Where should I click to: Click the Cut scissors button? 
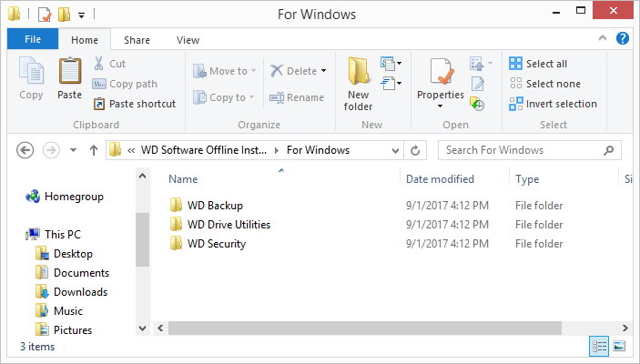tap(110, 64)
